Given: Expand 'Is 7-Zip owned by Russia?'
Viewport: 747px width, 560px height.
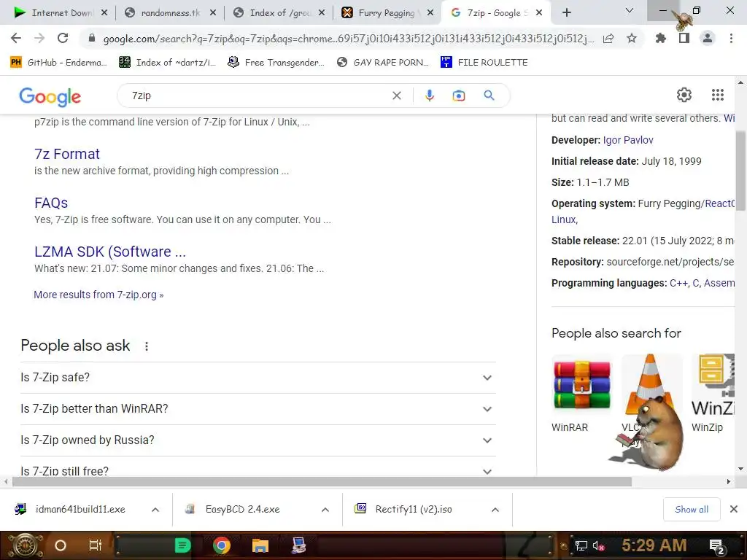Looking at the screenshot, I should [x=258, y=440].
